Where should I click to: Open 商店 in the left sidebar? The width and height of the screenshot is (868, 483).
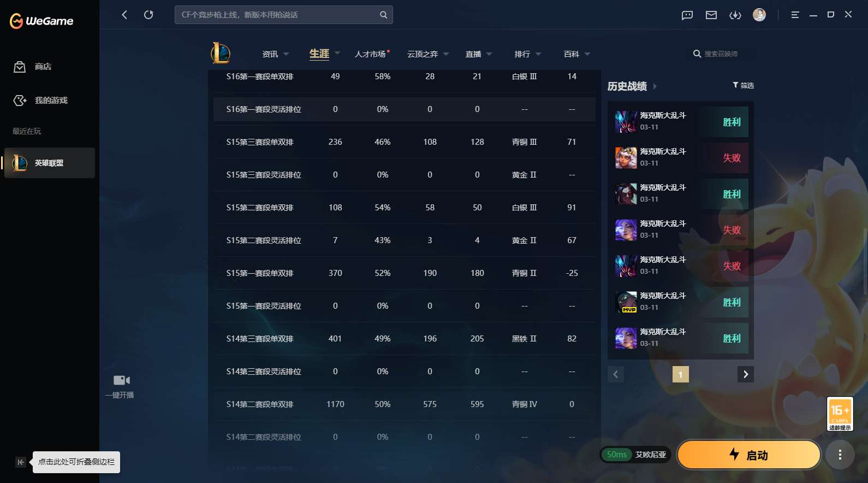tap(43, 67)
